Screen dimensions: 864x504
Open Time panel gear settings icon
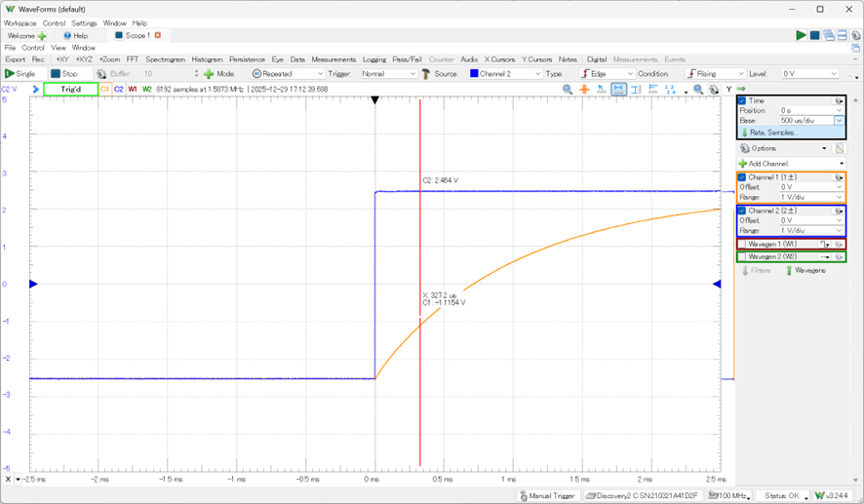838,100
